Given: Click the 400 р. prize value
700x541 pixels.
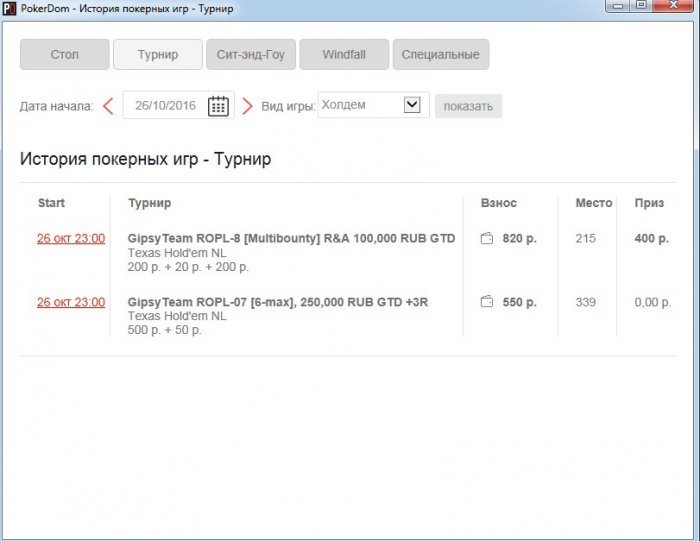Looking at the screenshot, I should point(651,238).
